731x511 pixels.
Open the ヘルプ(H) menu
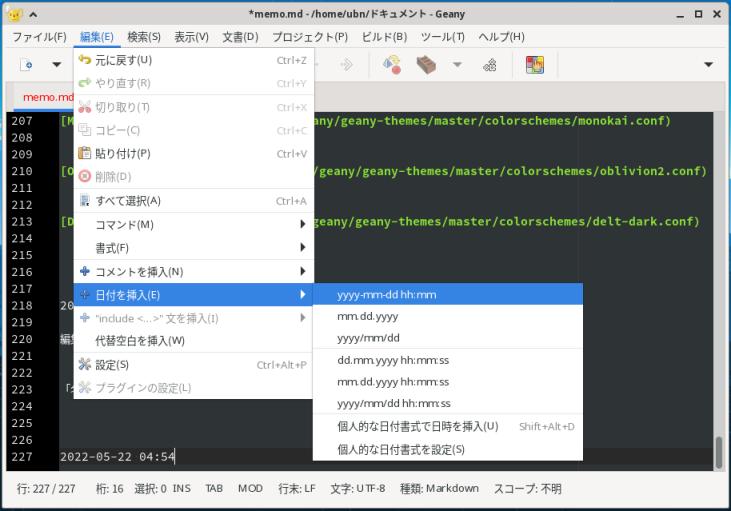tap(501, 37)
